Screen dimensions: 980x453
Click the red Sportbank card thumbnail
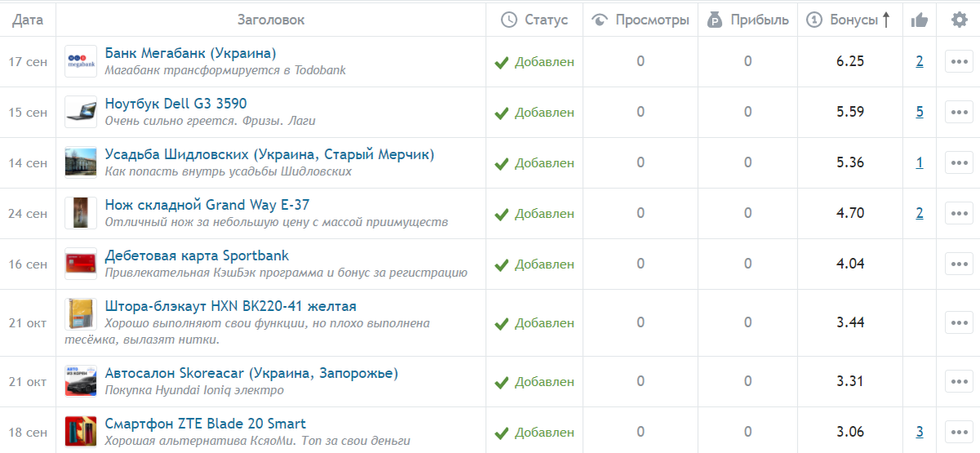tap(81, 264)
